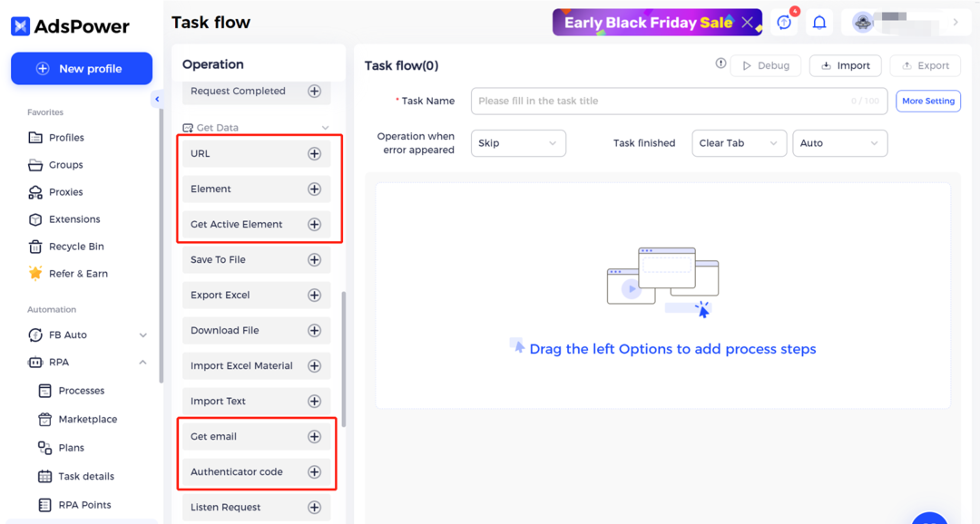This screenshot has height=524, width=980.
Task: Focus the Task Name input field
Action: point(679,102)
